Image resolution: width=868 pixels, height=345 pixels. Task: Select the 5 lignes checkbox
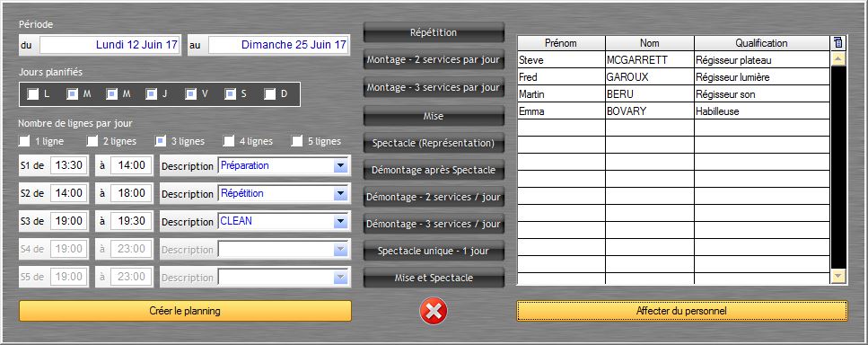(297, 141)
